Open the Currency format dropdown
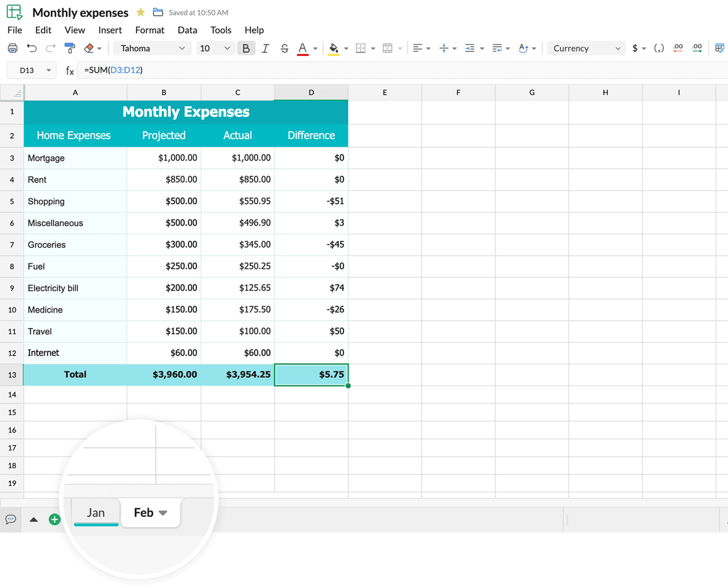 point(586,48)
